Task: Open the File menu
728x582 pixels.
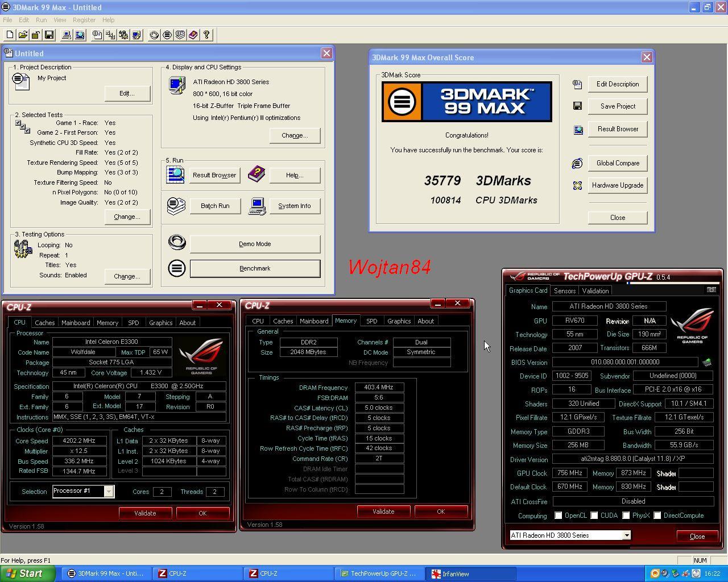Action: pyautogui.click(x=7, y=20)
